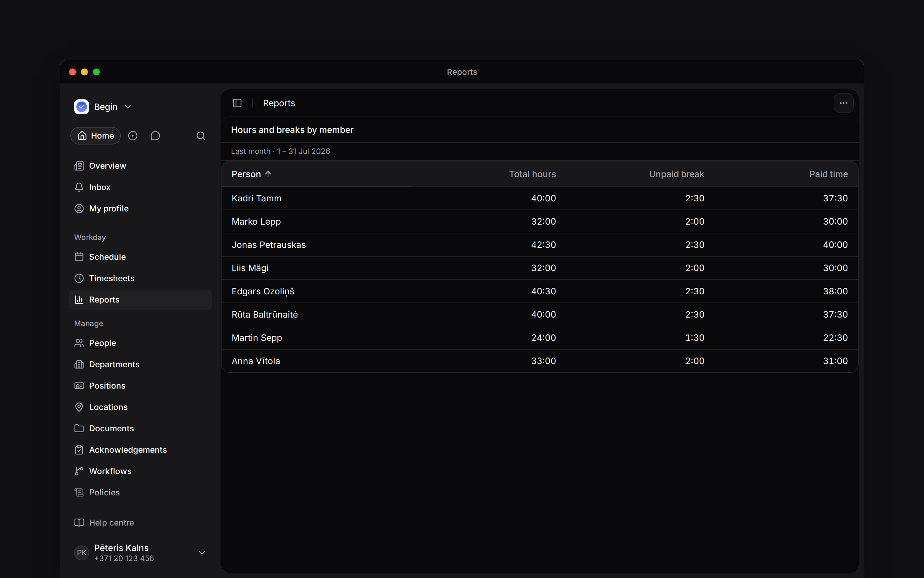Image resolution: width=924 pixels, height=578 pixels.
Task: Select the Martin Sepp row
Action: point(540,338)
